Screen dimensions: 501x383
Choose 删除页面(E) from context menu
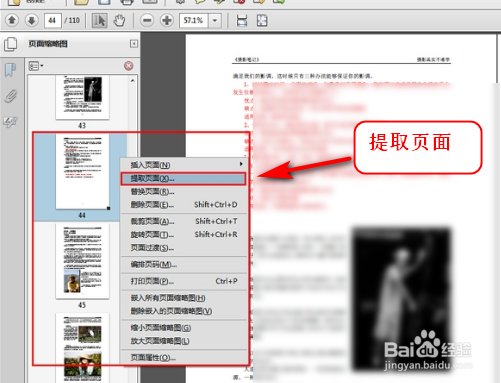pos(184,205)
